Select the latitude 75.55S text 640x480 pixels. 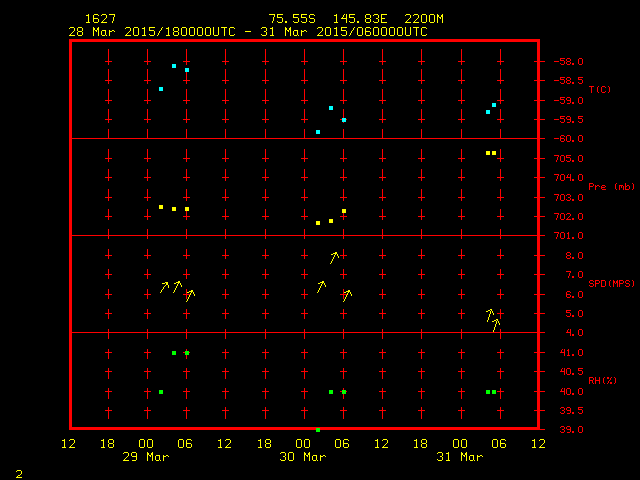[290, 19]
